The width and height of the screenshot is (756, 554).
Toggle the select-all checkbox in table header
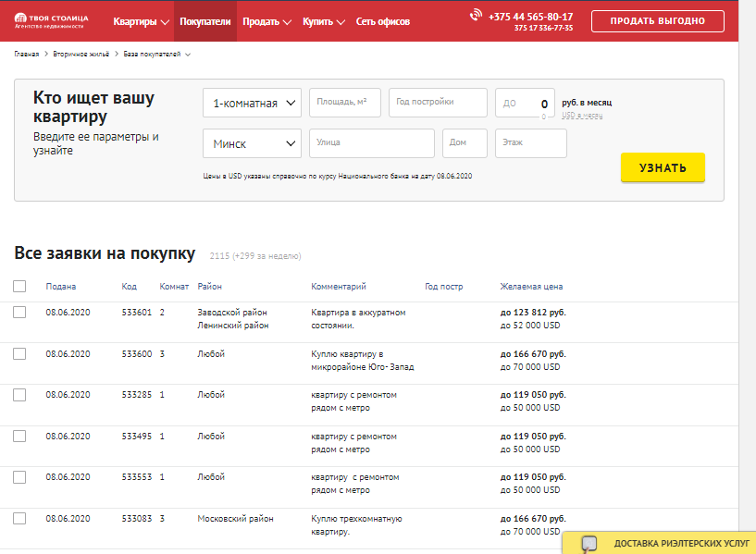(x=19, y=287)
